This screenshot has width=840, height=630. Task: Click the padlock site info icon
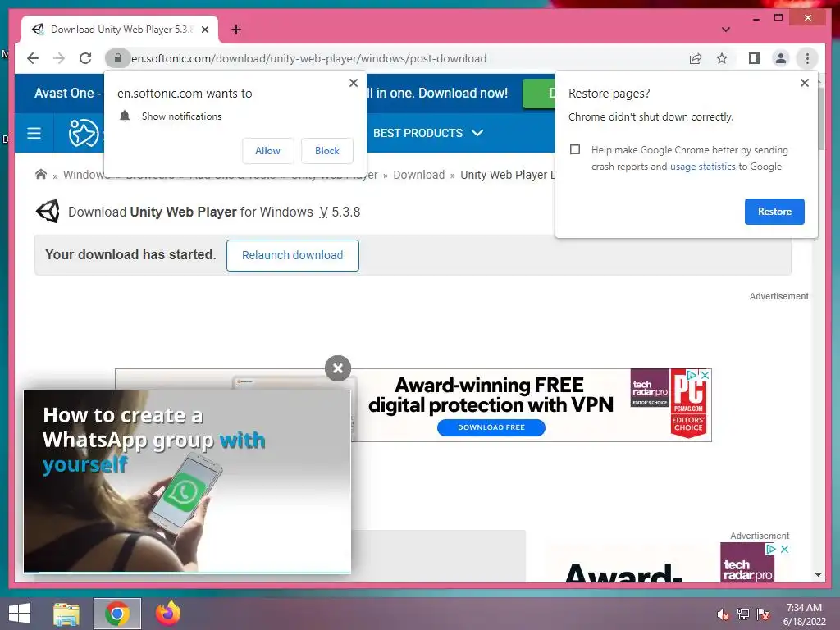click(118, 58)
